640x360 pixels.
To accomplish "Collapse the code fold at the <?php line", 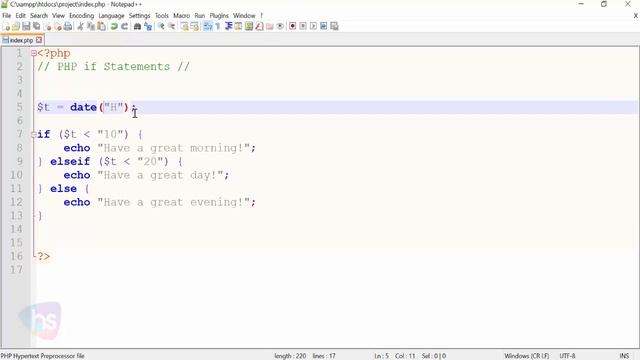I will (34, 53).
